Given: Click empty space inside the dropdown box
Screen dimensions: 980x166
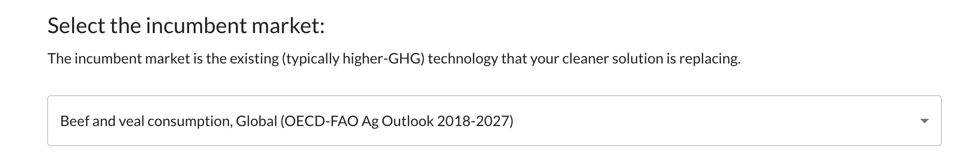Looking at the screenshot, I should 717,121.
